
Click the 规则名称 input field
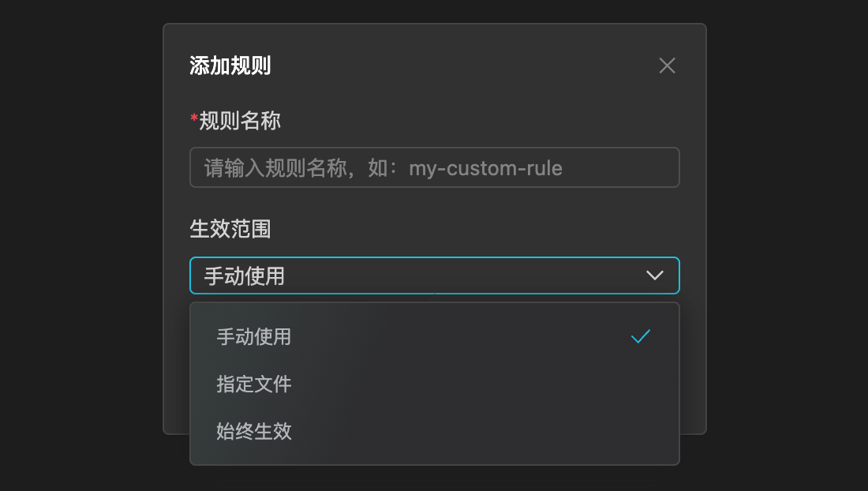click(435, 167)
